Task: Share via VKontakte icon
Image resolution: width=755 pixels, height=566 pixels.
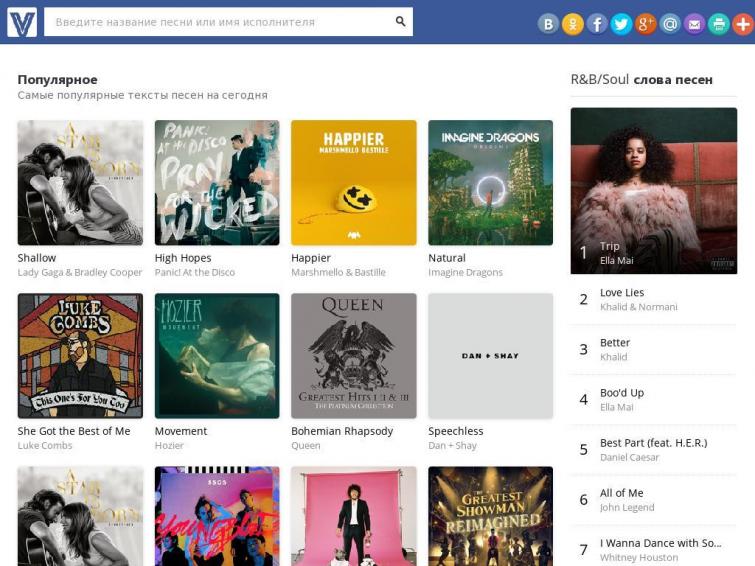Action: (548, 24)
